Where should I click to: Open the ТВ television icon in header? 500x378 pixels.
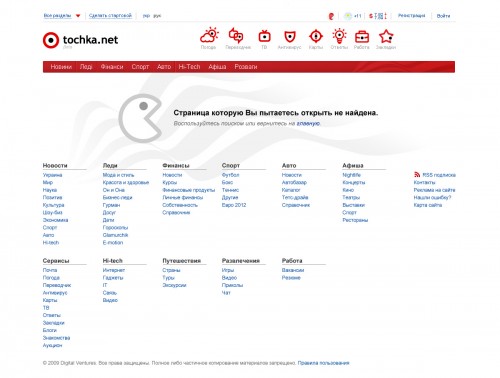[264, 36]
